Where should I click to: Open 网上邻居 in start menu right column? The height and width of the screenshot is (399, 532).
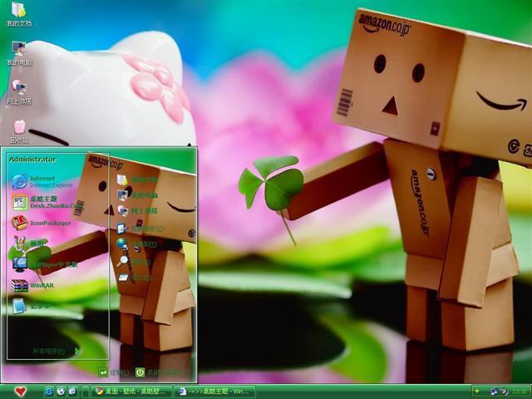(137, 210)
